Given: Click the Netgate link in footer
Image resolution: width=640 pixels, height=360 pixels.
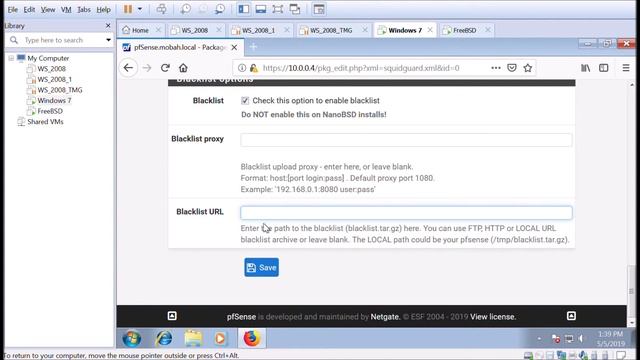Looking at the screenshot, I should coord(384,317).
